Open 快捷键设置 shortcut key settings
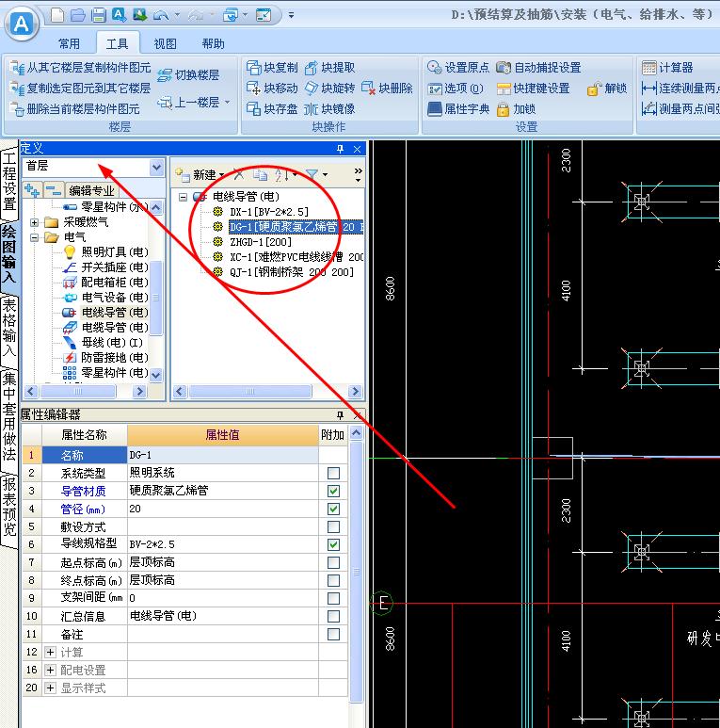This screenshot has width=720, height=728. click(533, 89)
